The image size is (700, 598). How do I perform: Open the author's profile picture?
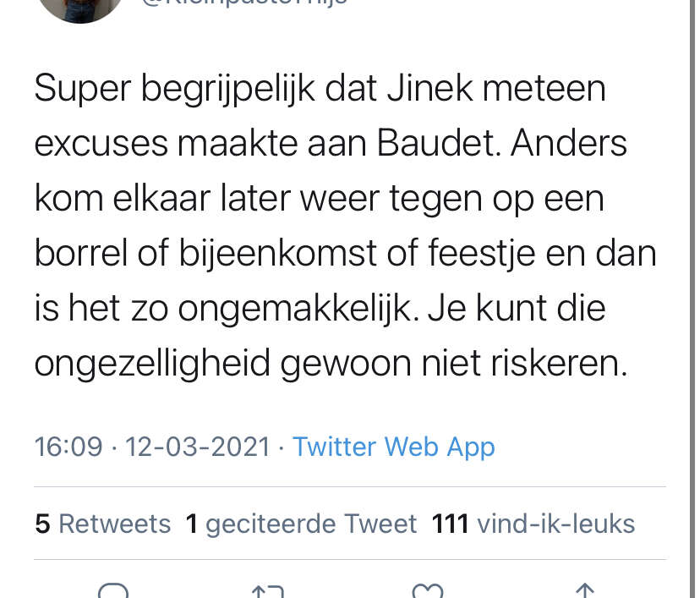pyautogui.click(x=80, y=10)
